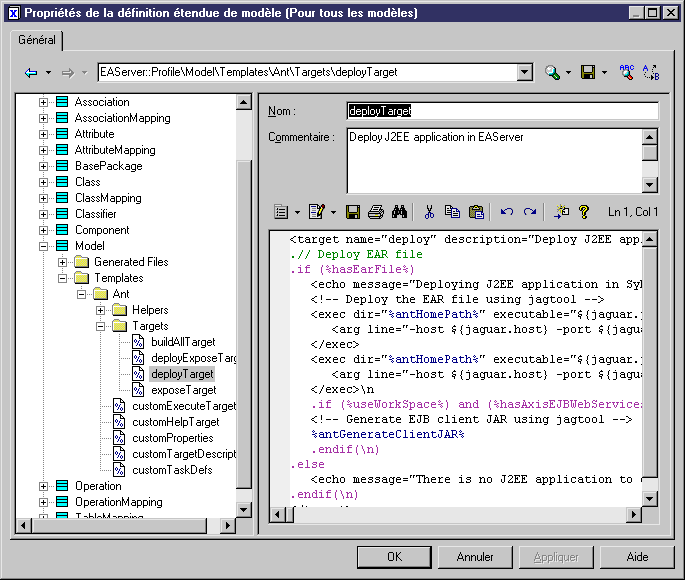Click the Print icon in the editor toolbar
The height and width of the screenshot is (580, 685).
pyautogui.click(x=375, y=212)
